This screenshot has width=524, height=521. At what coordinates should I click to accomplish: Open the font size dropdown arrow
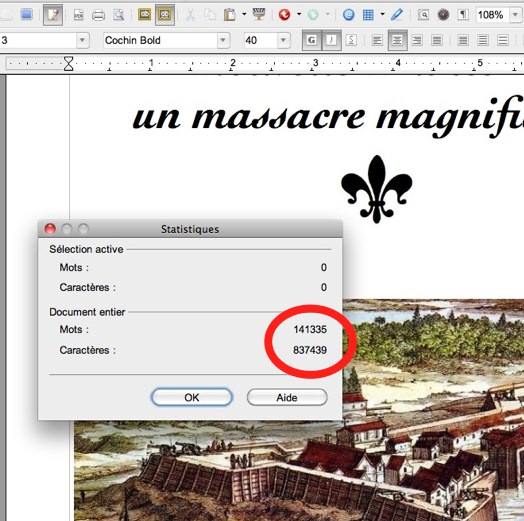pyautogui.click(x=283, y=40)
